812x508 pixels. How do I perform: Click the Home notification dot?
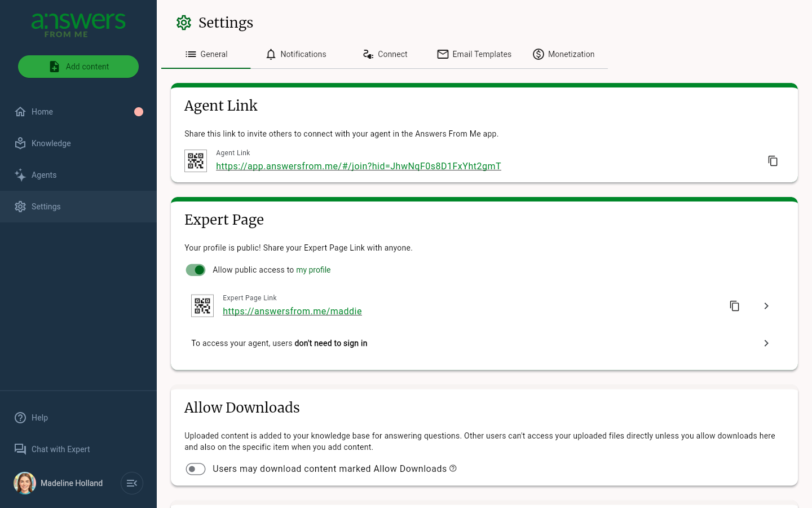click(139, 112)
